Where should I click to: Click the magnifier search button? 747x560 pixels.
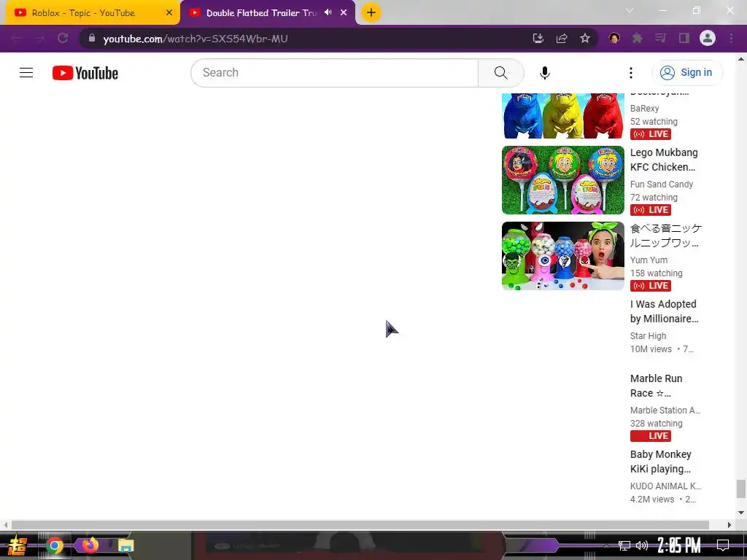tap(500, 73)
